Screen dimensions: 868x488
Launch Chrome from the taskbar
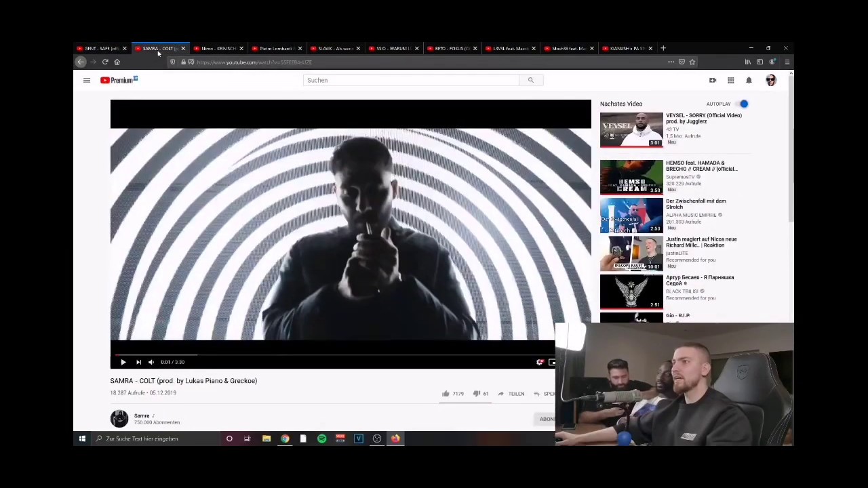[x=285, y=439]
